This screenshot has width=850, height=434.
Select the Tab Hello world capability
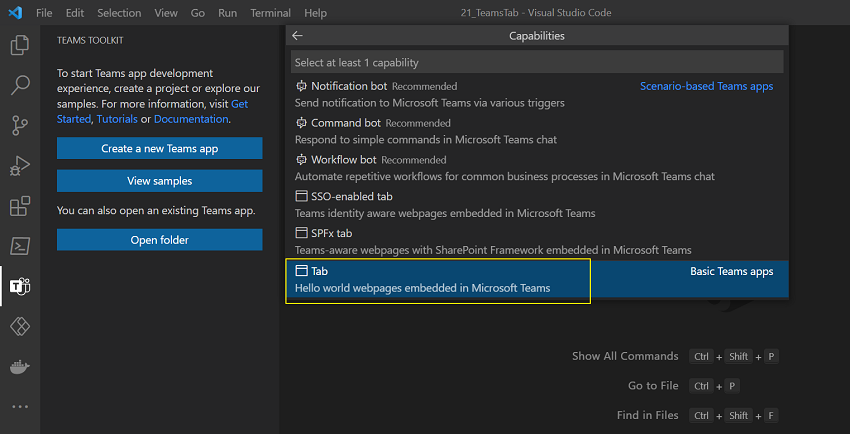[x=537, y=279]
